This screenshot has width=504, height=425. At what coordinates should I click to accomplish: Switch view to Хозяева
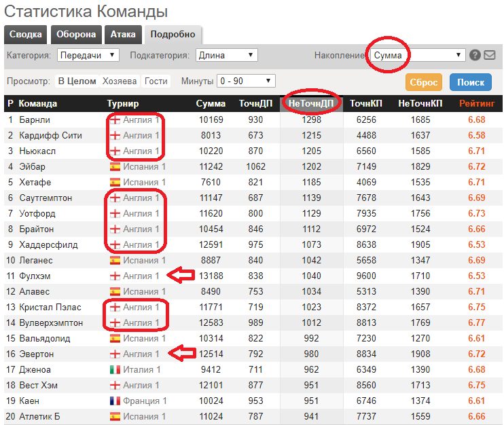coord(120,81)
